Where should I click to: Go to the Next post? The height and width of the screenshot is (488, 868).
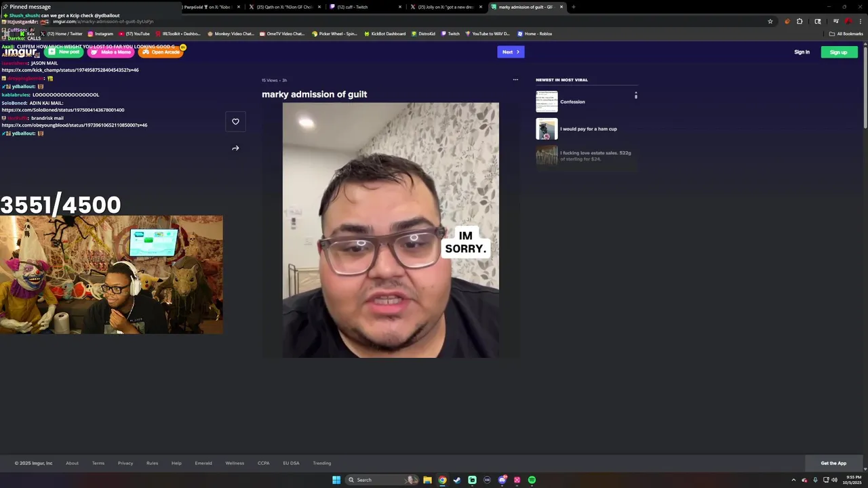pos(511,52)
